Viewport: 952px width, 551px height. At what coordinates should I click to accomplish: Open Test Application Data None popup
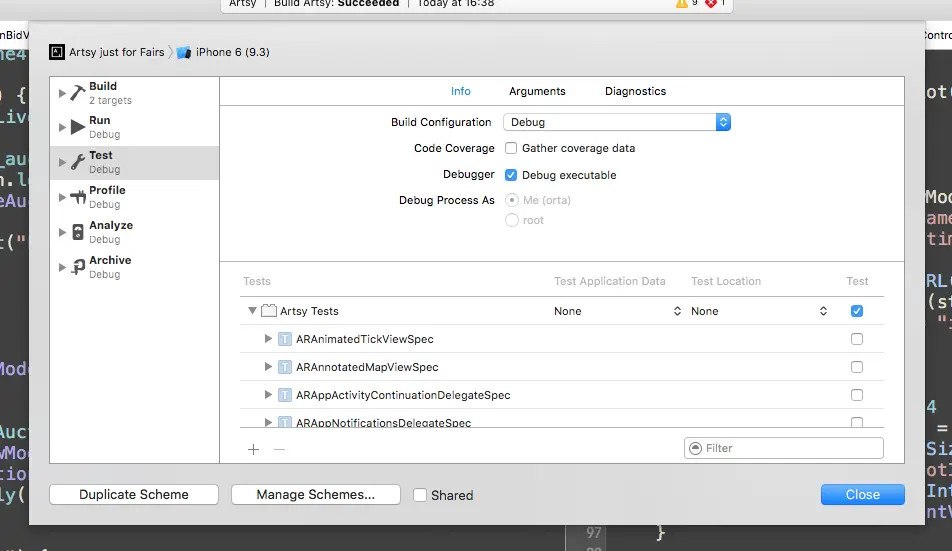pos(617,311)
